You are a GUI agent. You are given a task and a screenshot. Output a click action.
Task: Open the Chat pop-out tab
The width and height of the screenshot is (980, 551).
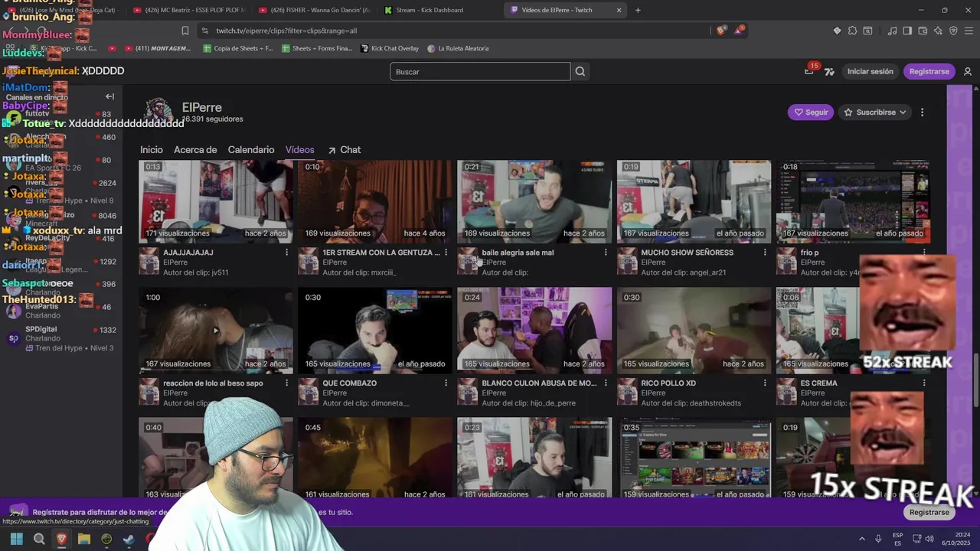345,150
